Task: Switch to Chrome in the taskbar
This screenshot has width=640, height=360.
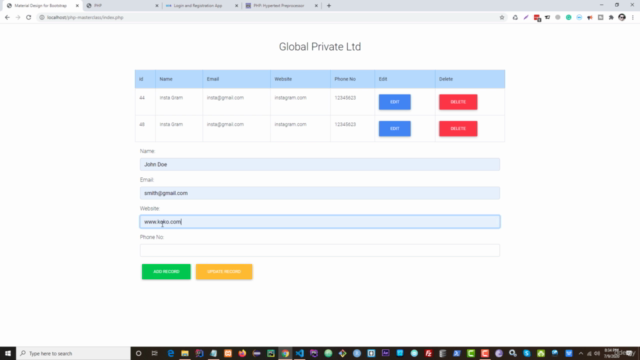Action: point(285,353)
